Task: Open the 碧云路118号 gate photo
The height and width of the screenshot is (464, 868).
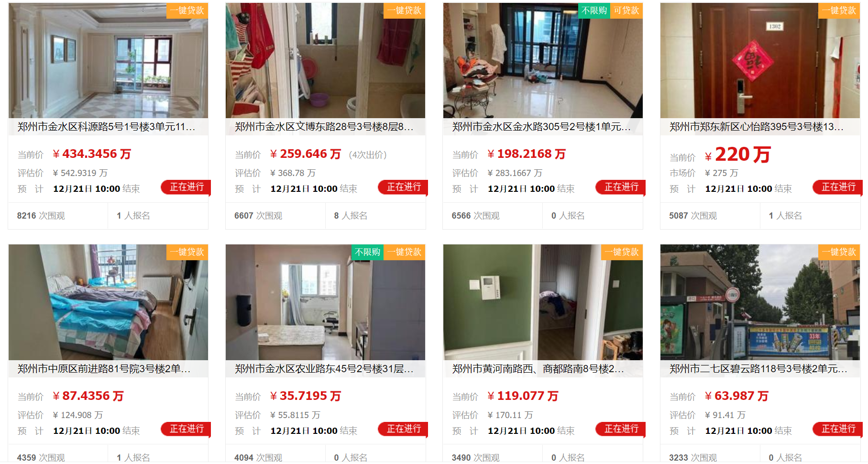Action: click(760, 302)
